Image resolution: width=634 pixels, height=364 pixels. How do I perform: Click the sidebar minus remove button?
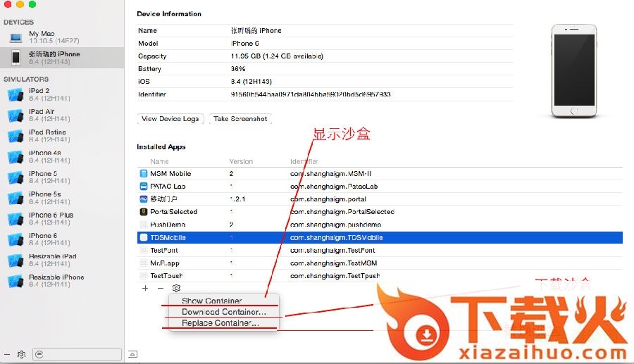click(x=7, y=354)
